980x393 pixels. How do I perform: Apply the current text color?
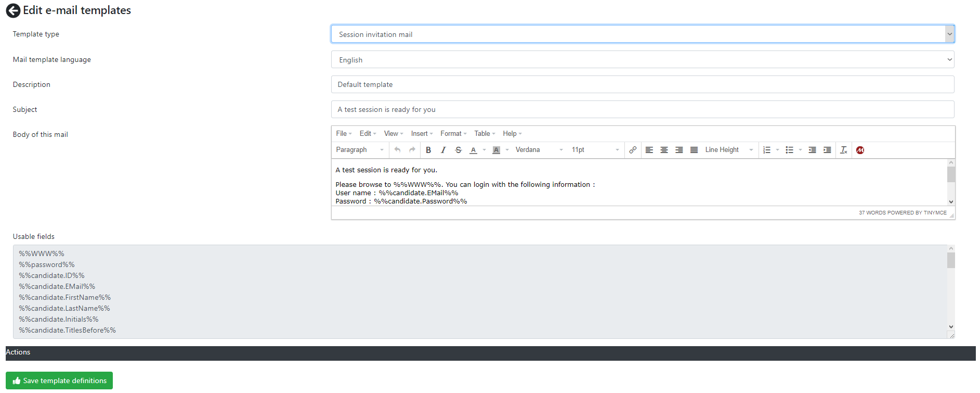[473, 150]
